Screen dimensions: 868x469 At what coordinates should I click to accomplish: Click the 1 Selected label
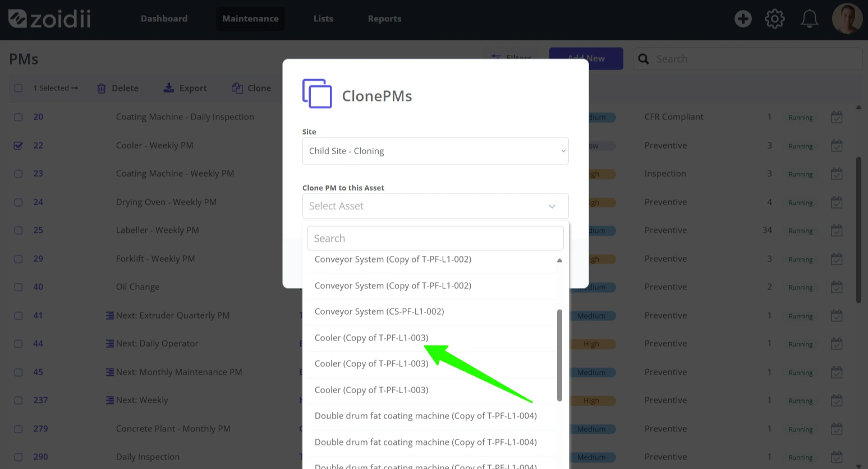tap(56, 88)
